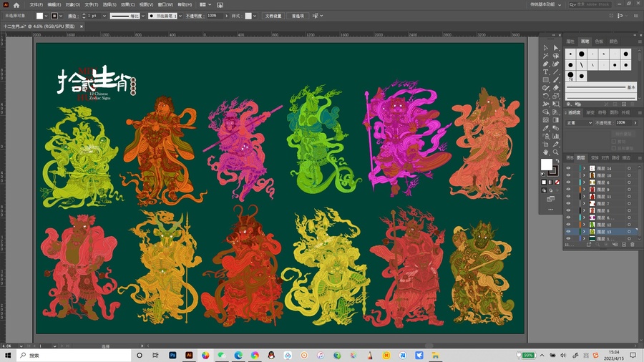
Task: Open the 窗口(W) menu
Action: click(165, 5)
